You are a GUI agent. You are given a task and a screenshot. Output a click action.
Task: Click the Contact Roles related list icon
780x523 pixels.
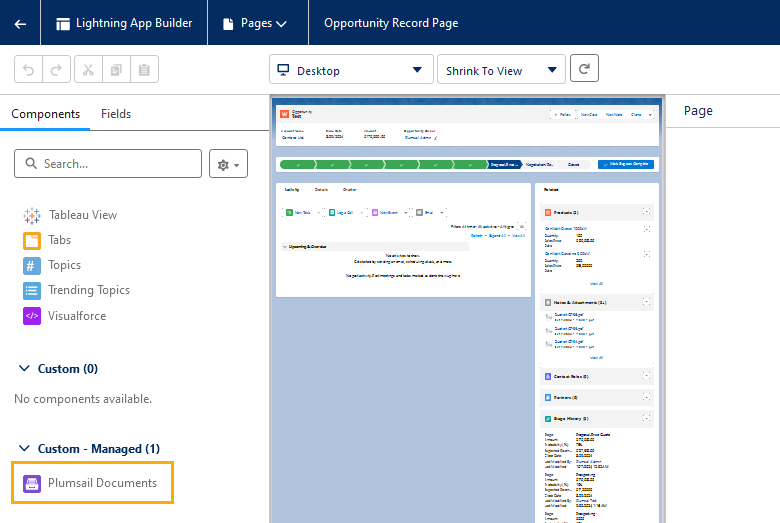[x=548, y=377]
